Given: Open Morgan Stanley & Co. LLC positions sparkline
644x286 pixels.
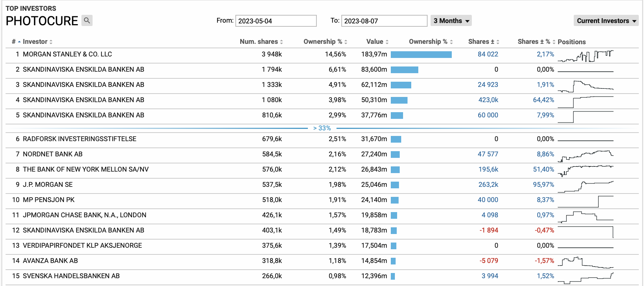Looking at the screenshot, I should 586,56.
